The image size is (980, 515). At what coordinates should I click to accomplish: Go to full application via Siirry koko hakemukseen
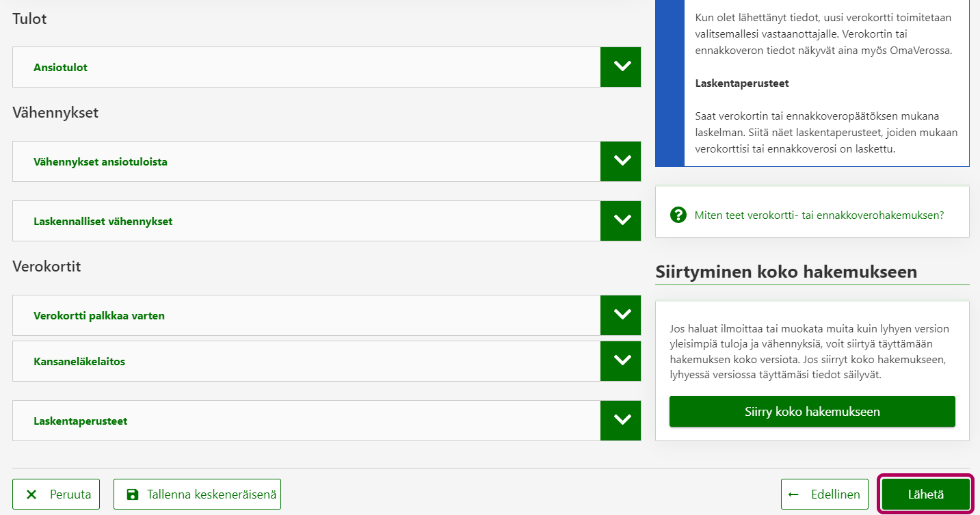click(812, 412)
